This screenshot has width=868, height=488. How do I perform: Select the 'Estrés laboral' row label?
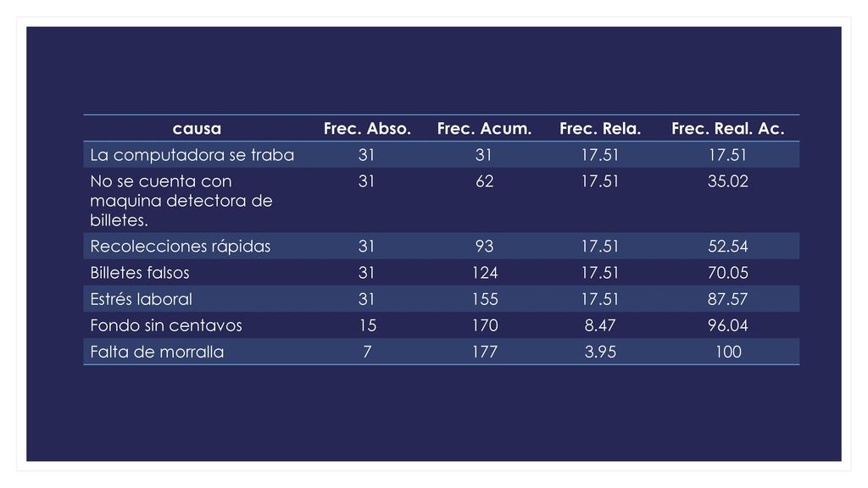point(141,299)
